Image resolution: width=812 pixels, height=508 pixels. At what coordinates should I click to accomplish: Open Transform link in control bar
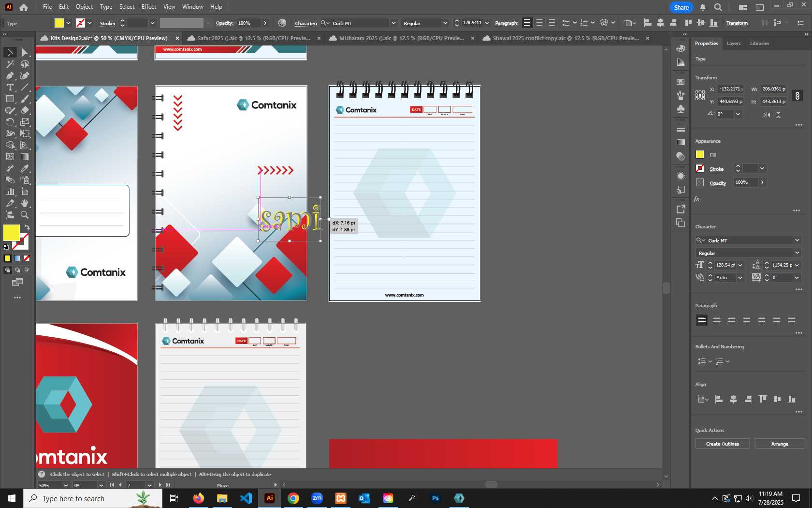[737, 23]
